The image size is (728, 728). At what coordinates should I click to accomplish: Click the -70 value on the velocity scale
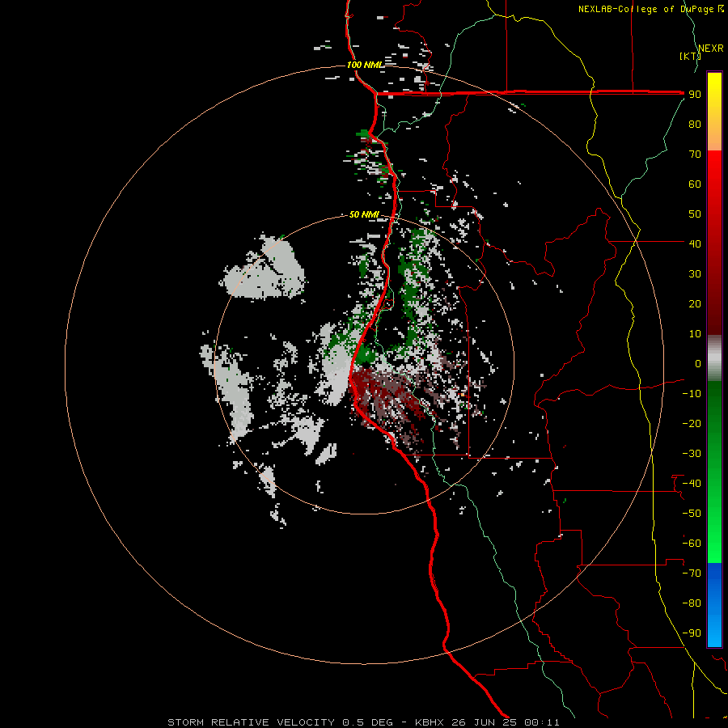pyautogui.click(x=692, y=574)
